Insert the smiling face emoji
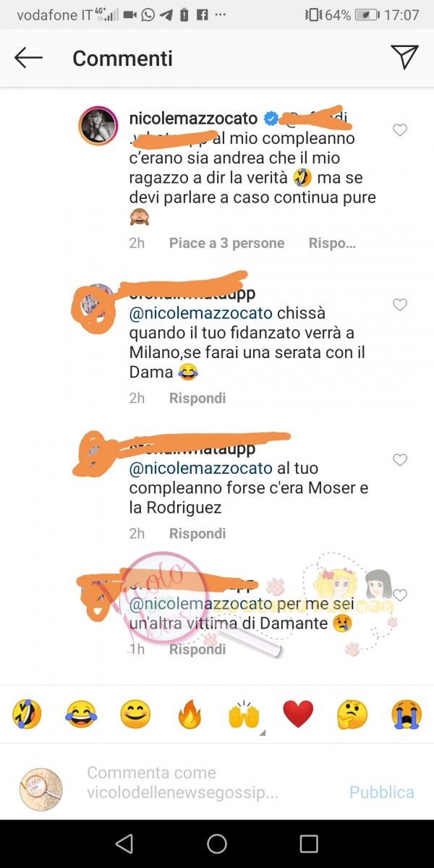This screenshot has width=434, height=868. [x=135, y=715]
